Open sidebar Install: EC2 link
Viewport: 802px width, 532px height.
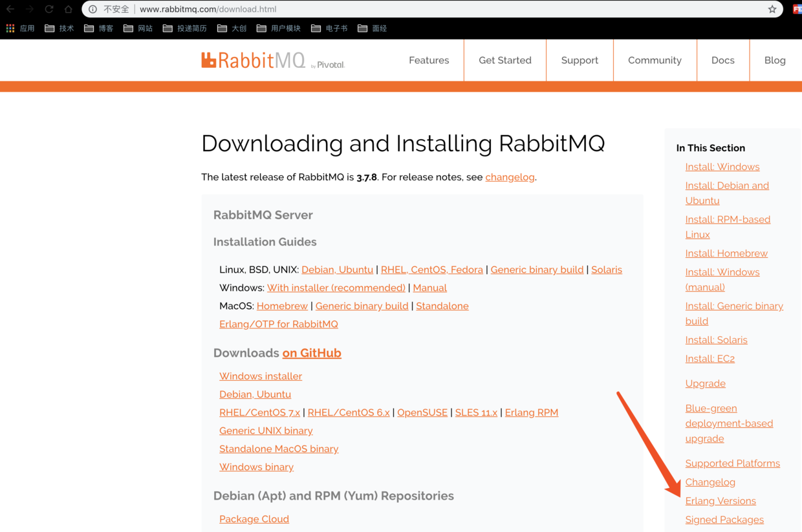pos(710,359)
